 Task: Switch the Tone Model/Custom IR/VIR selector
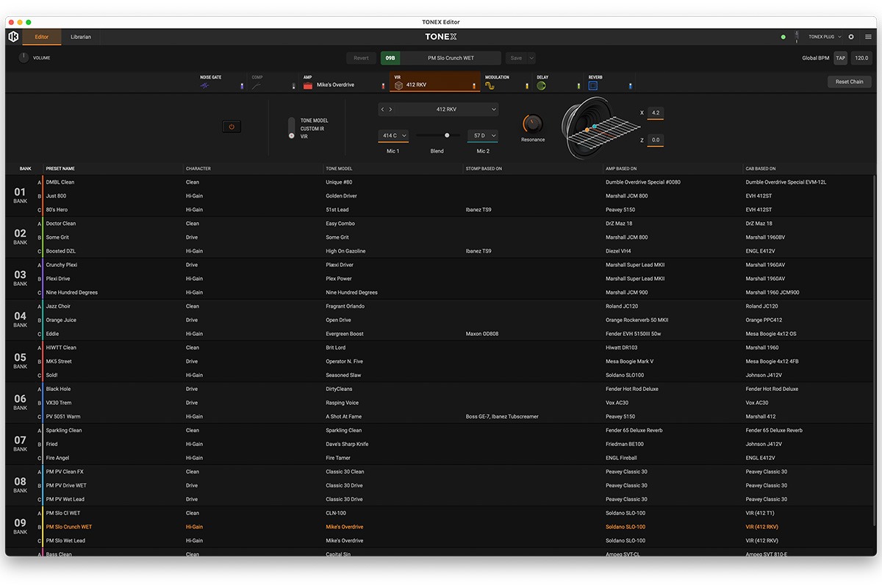point(291,129)
